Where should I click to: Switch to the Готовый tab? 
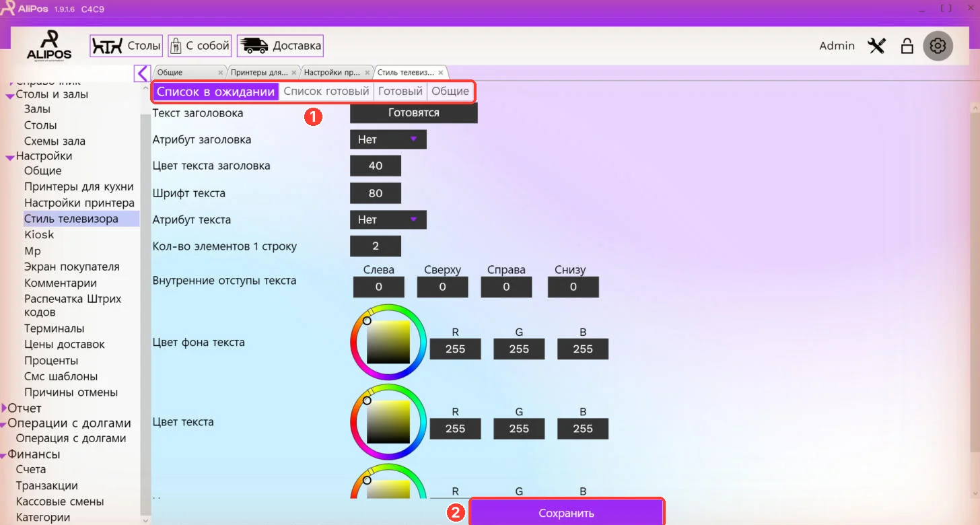click(400, 92)
